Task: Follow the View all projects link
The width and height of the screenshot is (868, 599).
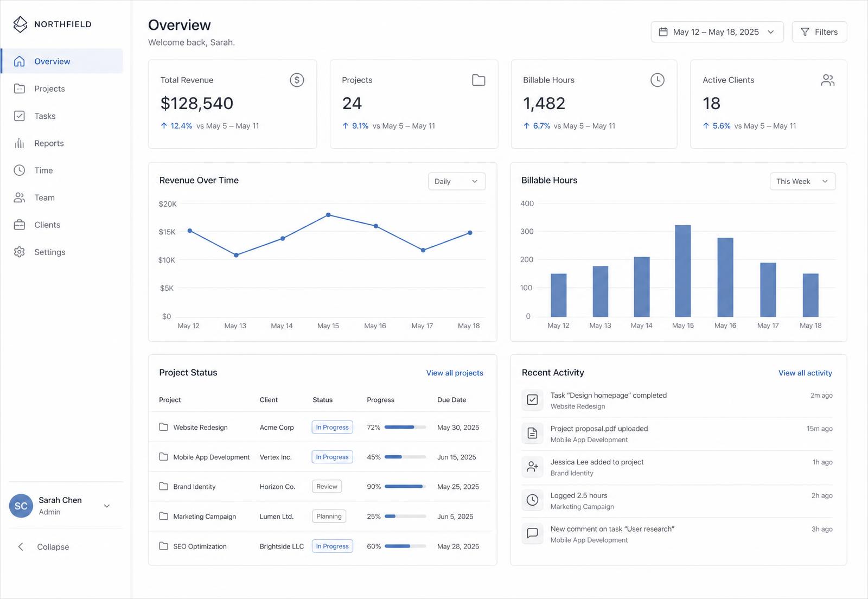Action: 455,373
